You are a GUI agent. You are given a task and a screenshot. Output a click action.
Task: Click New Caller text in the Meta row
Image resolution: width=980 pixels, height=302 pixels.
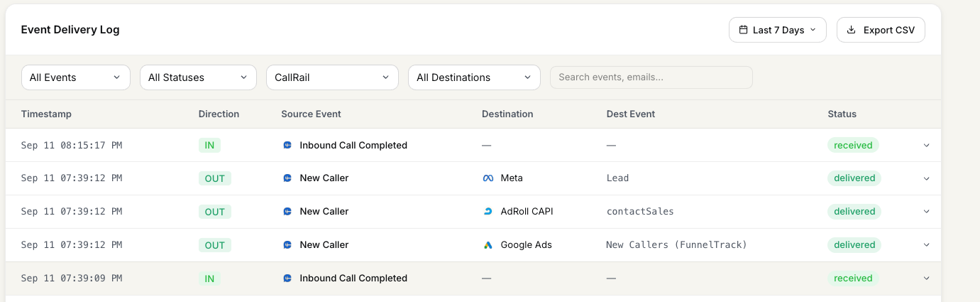[x=324, y=178]
